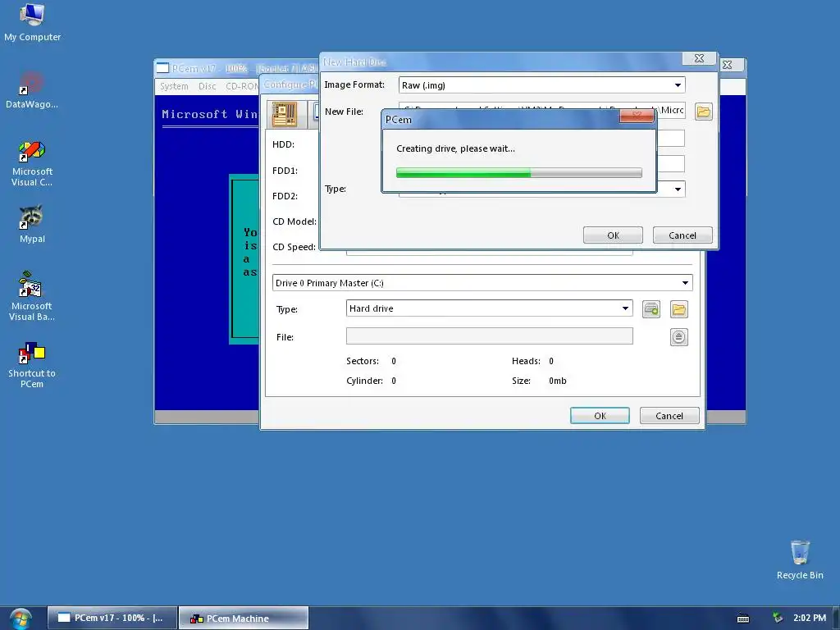This screenshot has width=840, height=630.
Task: Click the browse folder icon beside New File
Action: point(703,112)
